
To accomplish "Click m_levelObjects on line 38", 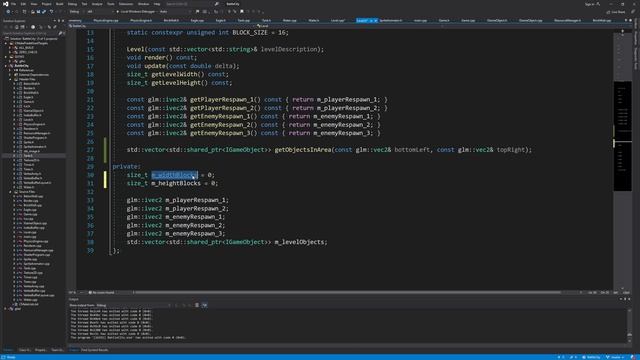I will point(300,242).
